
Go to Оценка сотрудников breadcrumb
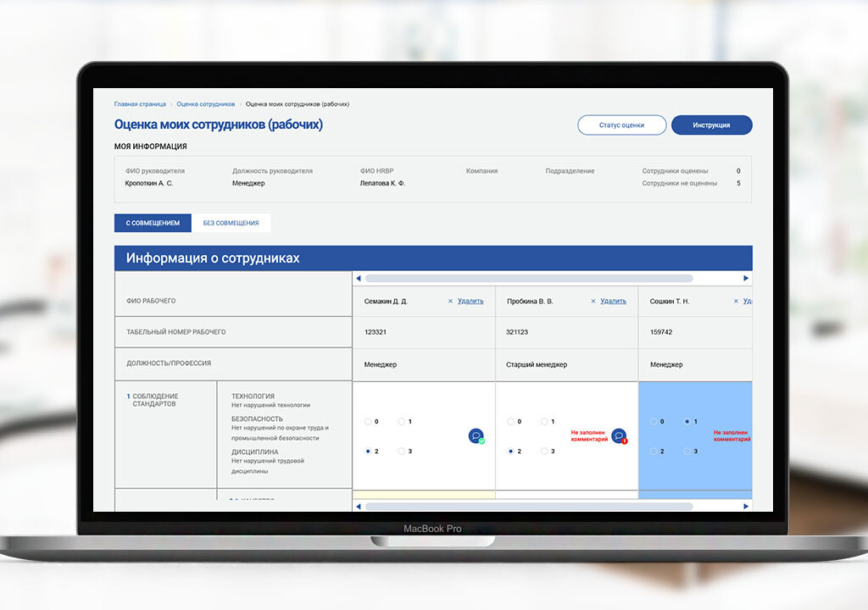(205, 104)
